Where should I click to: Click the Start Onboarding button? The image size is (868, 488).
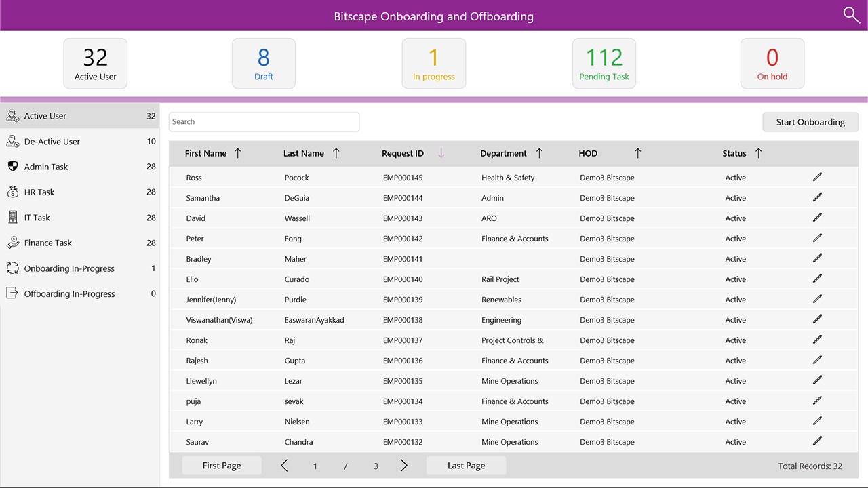[x=810, y=122]
